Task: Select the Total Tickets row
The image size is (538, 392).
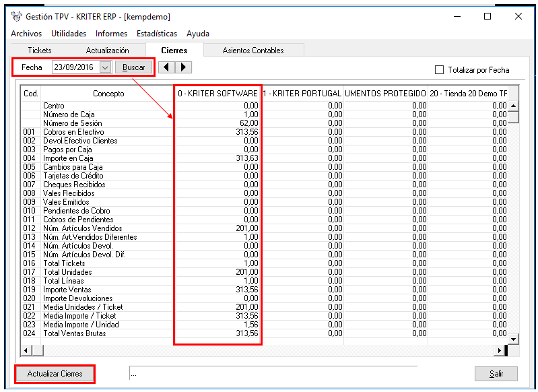Action: [x=264, y=263]
